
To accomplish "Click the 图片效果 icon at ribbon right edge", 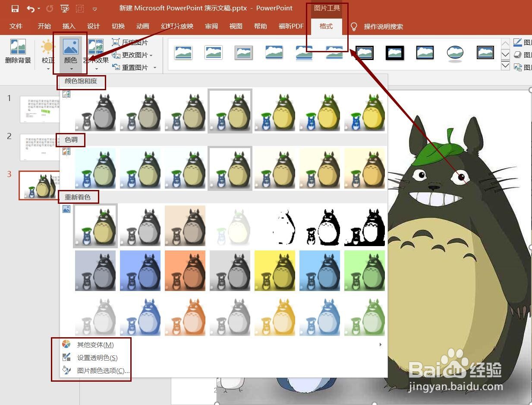I will pos(518,55).
